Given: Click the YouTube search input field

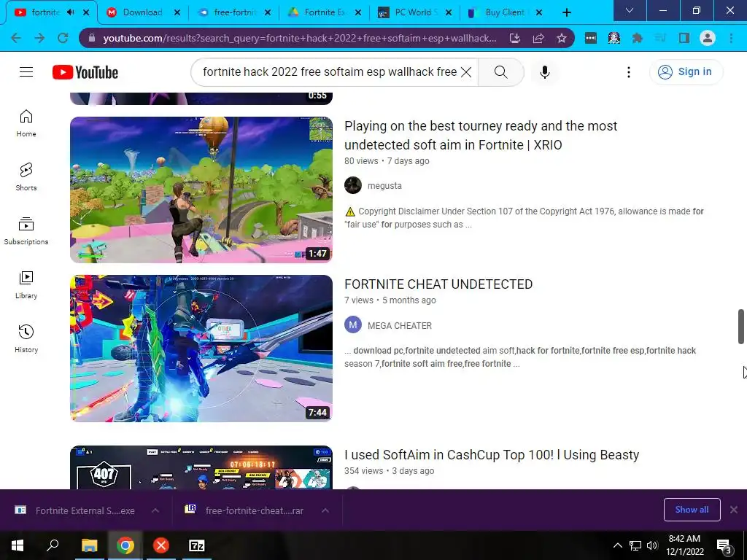Looking at the screenshot, I should click(x=330, y=72).
